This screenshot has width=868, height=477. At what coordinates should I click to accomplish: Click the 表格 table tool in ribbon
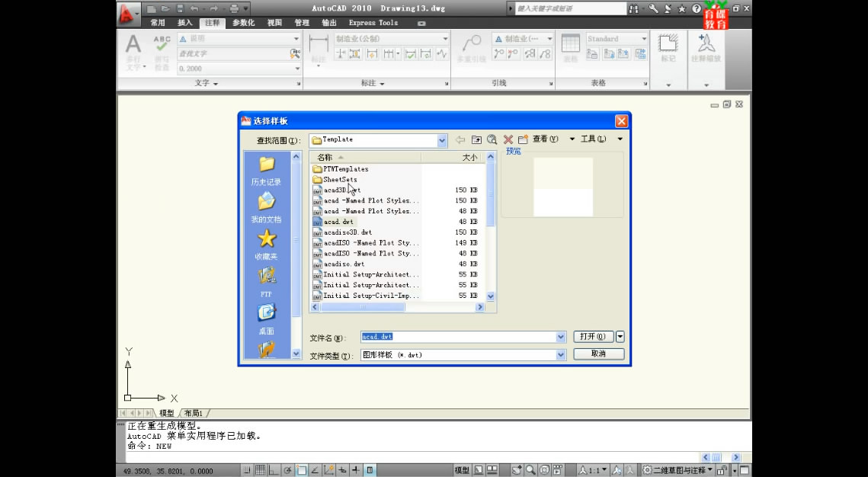coord(570,48)
